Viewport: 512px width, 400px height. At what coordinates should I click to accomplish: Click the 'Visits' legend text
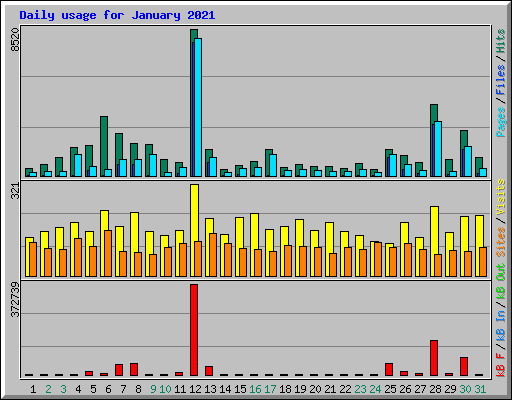[x=501, y=197]
